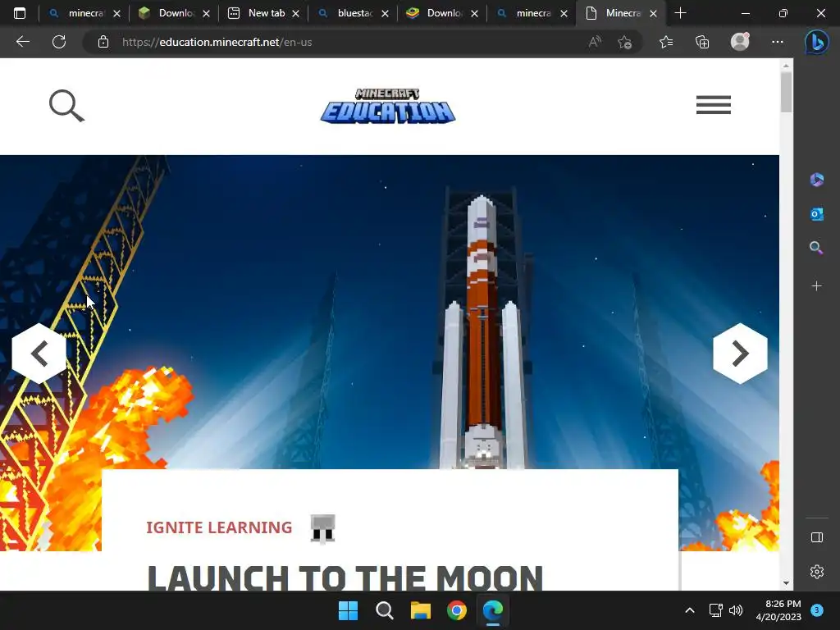This screenshot has height=630, width=840.
Task: Open Google Chrome from taskbar
Action: (457, 610)
